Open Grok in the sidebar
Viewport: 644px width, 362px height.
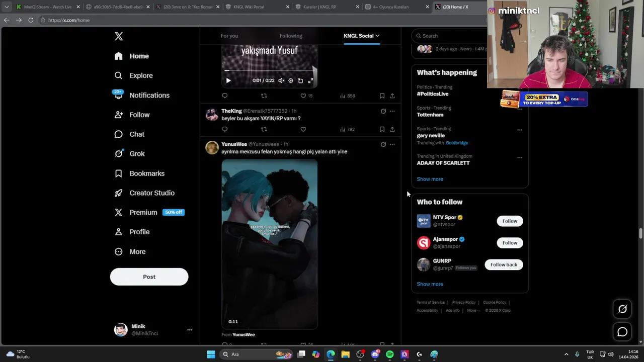129,154
